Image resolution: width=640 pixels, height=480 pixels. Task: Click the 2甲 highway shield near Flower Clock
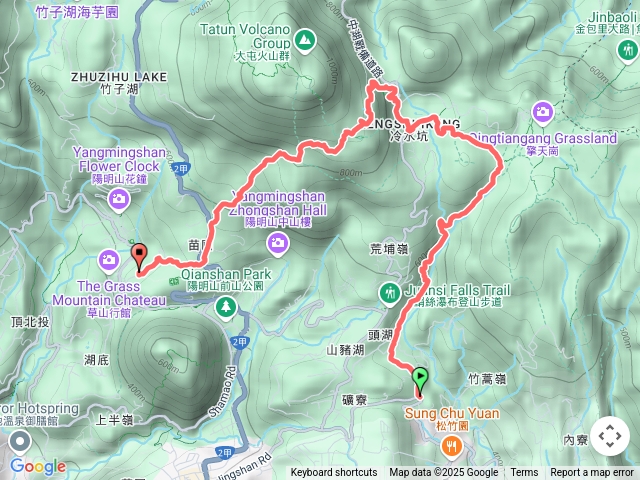(181, 169)
